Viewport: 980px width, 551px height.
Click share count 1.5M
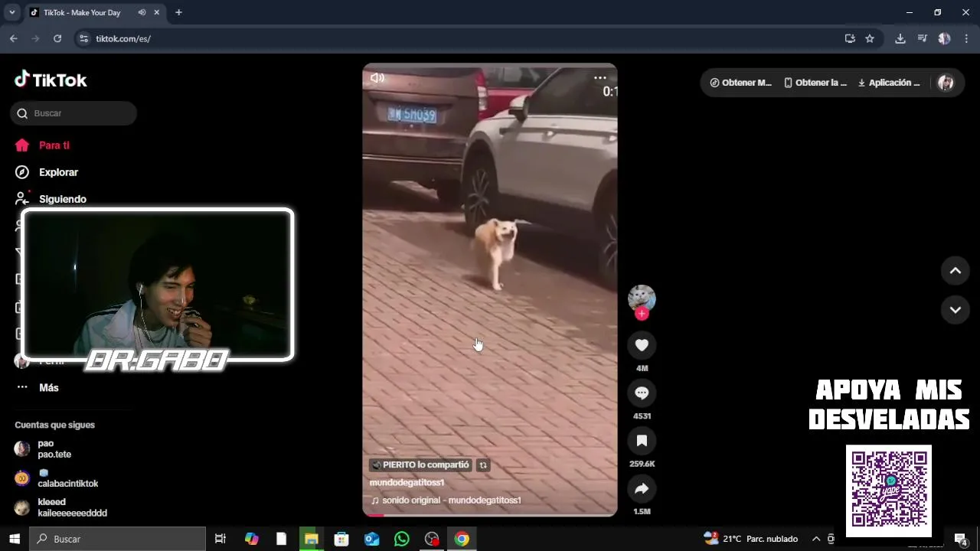pyautogui.click(x=642, y=511)
